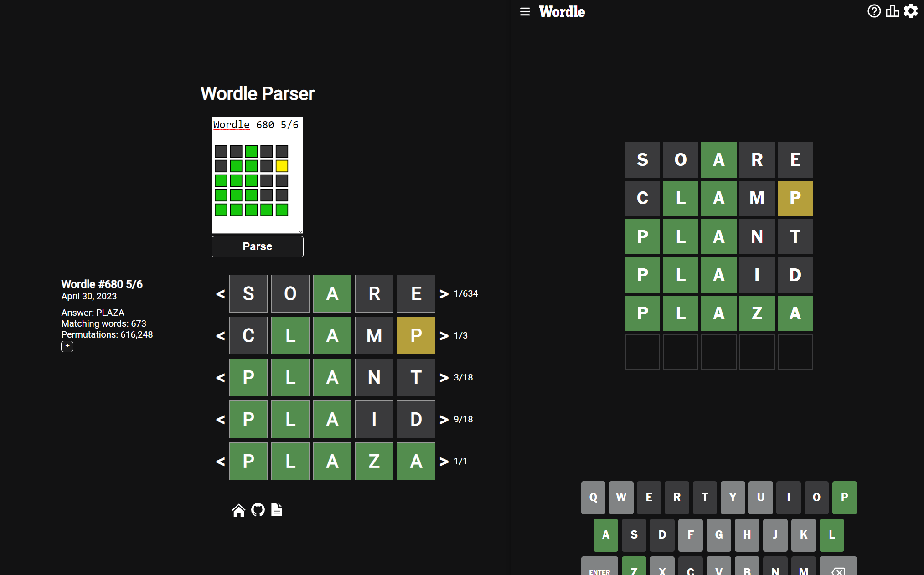Viewport: 924px width, 575px height.
Task: Click inside the Wordle result text area
Action: tap(257, 175)
